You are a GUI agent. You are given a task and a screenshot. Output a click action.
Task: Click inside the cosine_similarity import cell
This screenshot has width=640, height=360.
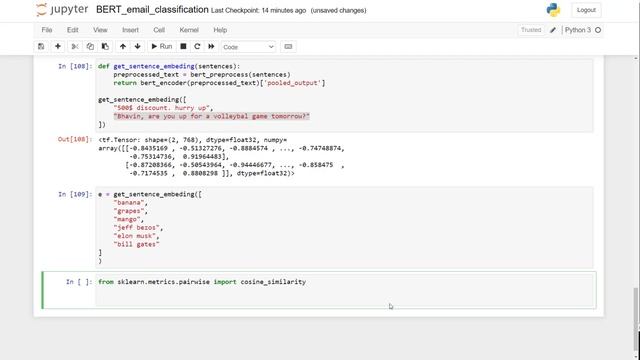tap(344, 290)
